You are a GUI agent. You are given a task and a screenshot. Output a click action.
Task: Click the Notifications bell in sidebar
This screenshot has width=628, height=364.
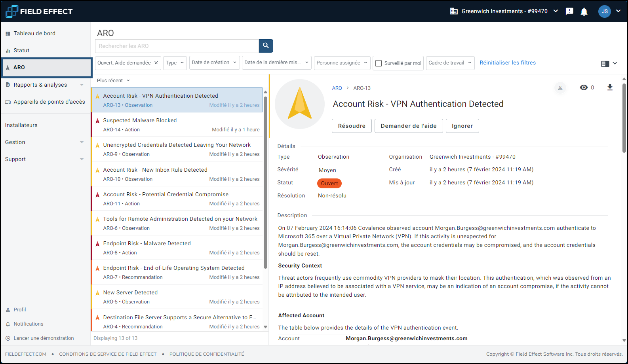pyautogui.click(x=8, y=324)
